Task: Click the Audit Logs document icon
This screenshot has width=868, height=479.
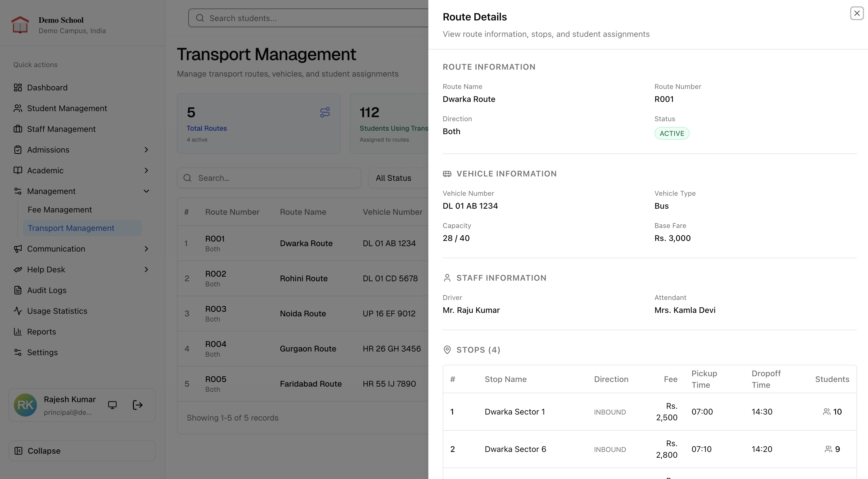Action: (18, 290)
